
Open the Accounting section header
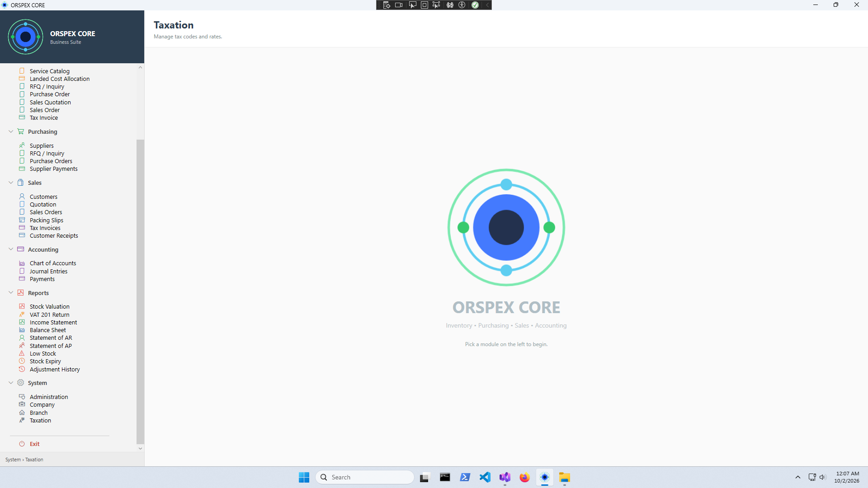43,249
